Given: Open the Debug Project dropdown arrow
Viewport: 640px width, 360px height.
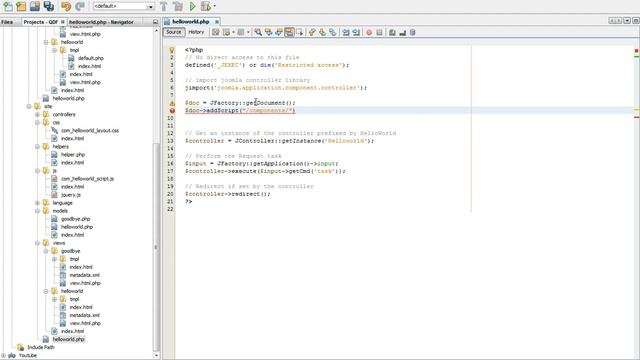Looking at the screenshot, I should (214, 6).
